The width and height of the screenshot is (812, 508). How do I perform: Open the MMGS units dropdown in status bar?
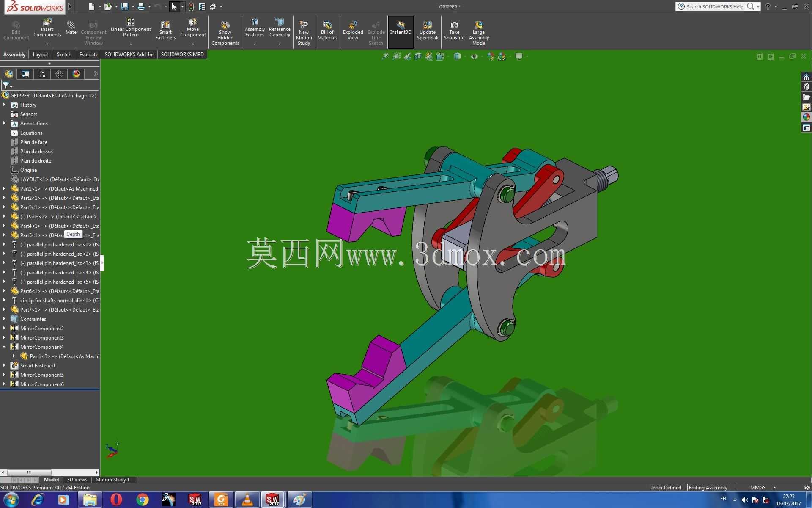774,487
